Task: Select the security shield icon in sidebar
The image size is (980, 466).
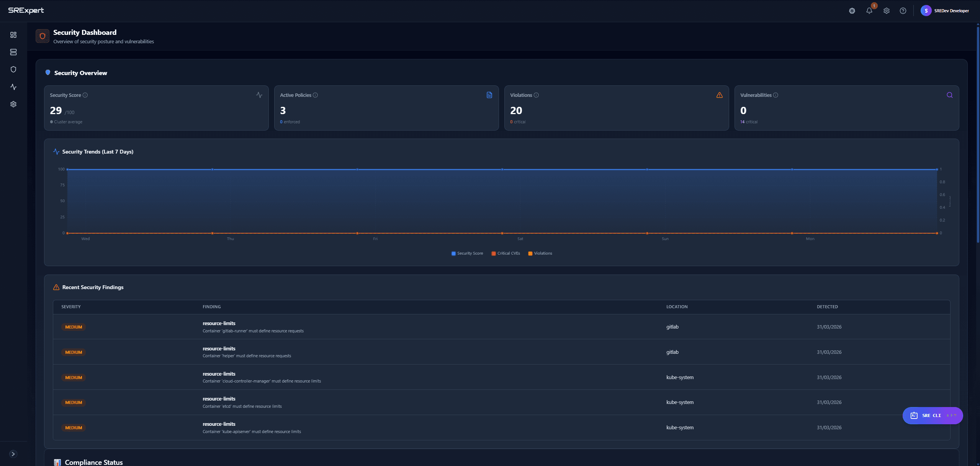Action: tap(13, 69)
